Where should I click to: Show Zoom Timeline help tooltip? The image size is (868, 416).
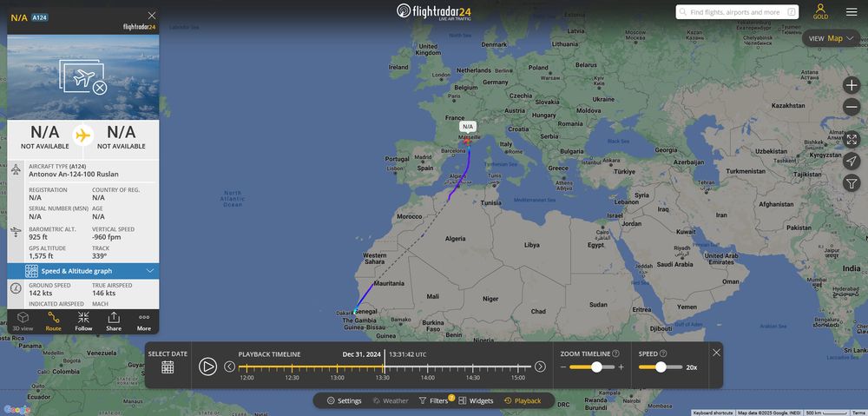pyautogui.click(x=615, y=353)
